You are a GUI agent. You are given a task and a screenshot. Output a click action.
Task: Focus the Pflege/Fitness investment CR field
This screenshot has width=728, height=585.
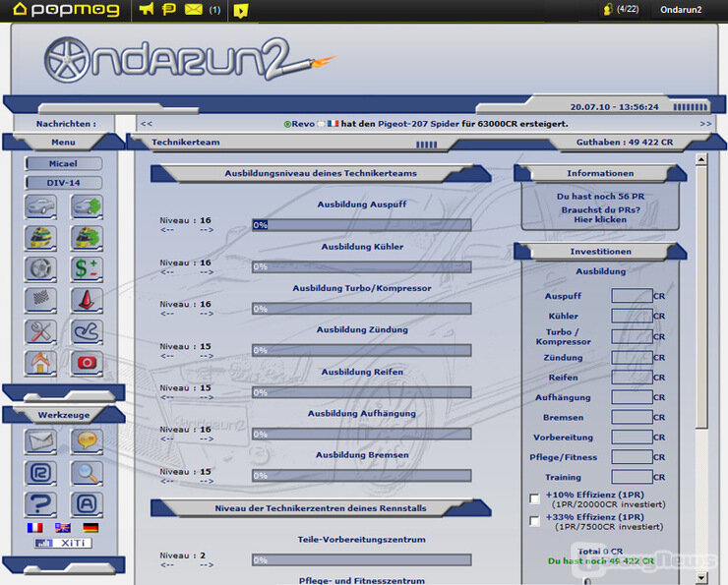633,457
